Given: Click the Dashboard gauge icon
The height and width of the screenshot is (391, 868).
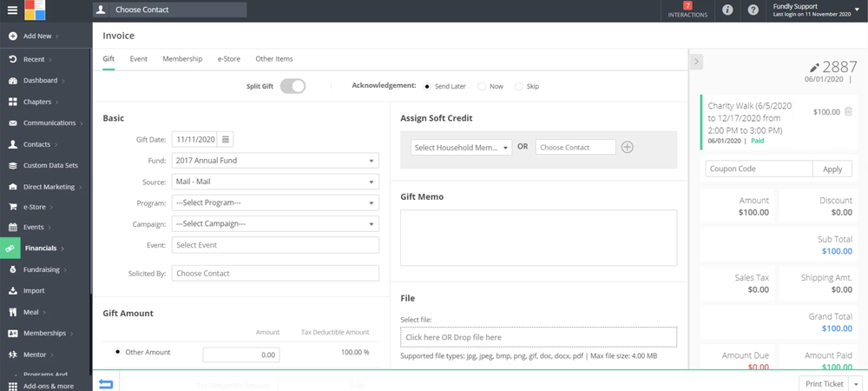Looking at the screenshot, I should (x=13, y=81).
